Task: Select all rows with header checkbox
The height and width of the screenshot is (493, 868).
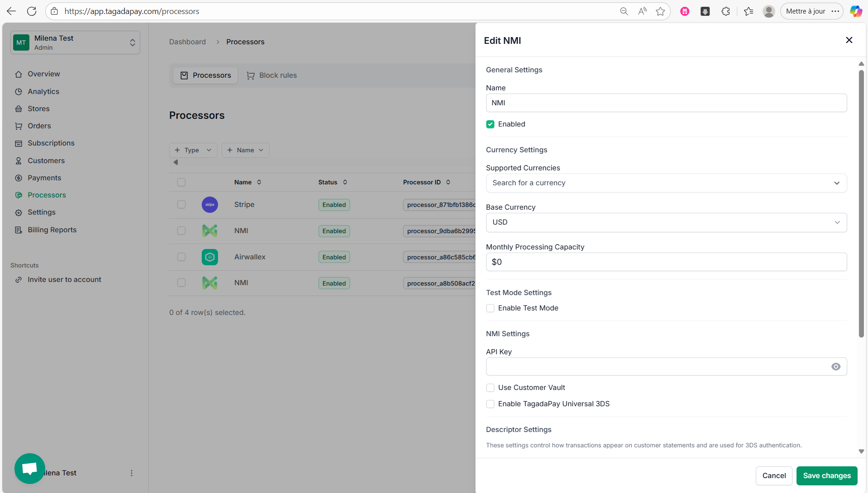Action: [x=181, y=182]
